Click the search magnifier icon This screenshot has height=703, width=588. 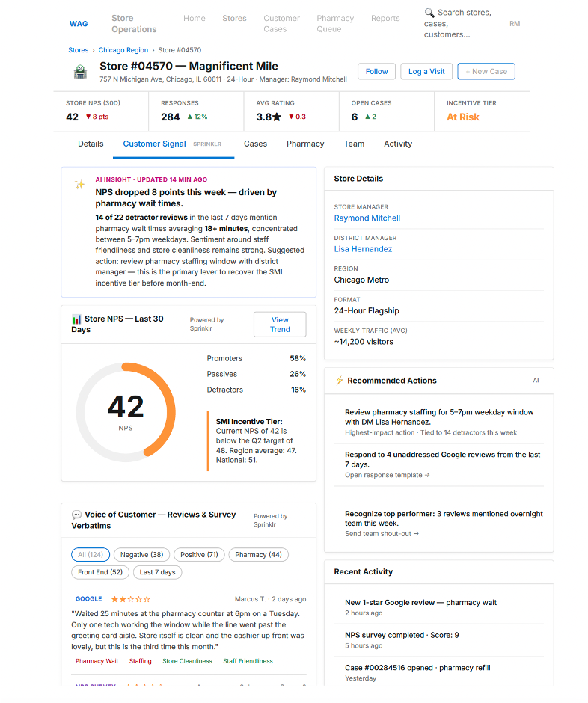pyautogui.click(x=429, y=13)
